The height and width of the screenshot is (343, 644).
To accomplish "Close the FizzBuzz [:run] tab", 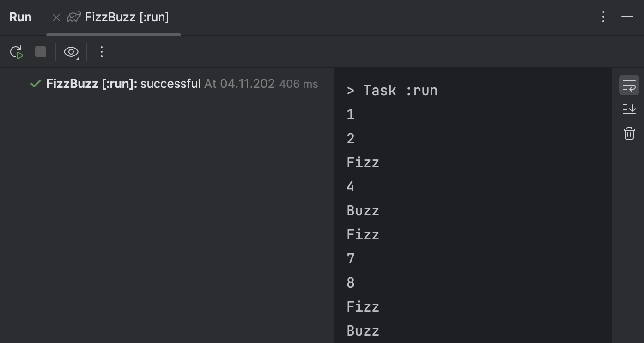I will tap(56, 17).
